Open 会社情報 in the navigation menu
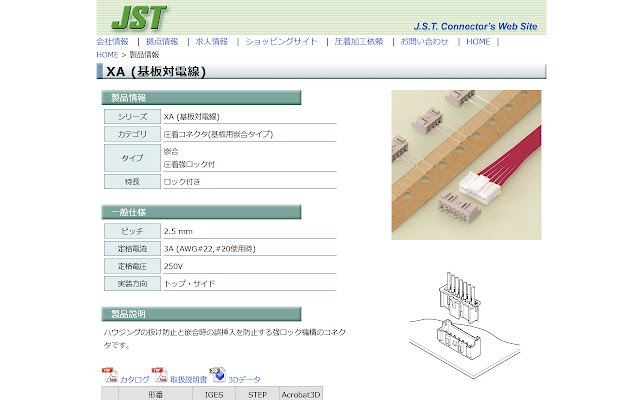Image resolution: width=640 pixels, height=400 pixels. pos(112,42)
